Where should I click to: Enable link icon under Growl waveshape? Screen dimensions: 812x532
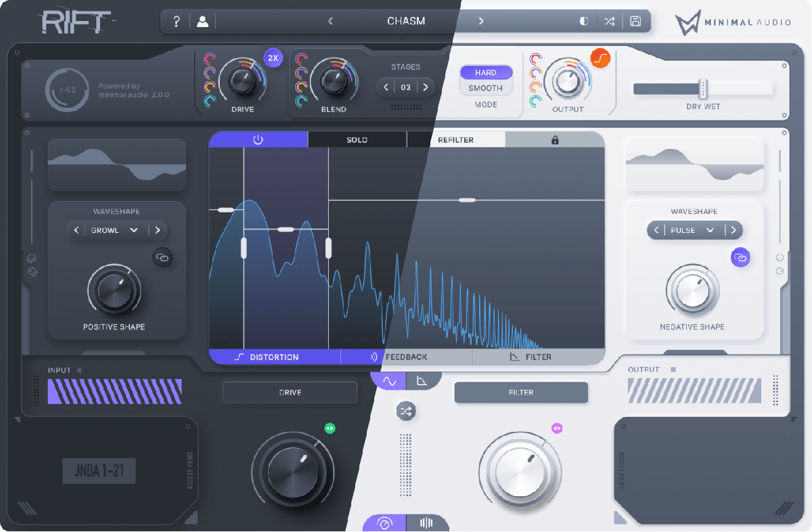click(x=162, y=257)
